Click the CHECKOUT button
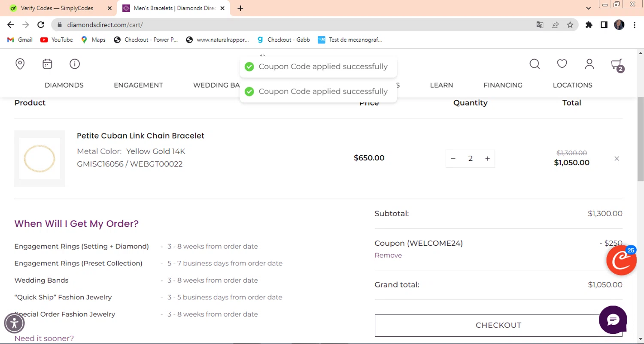Viewport: 644px width, 344px height. (x=498, y=325)
